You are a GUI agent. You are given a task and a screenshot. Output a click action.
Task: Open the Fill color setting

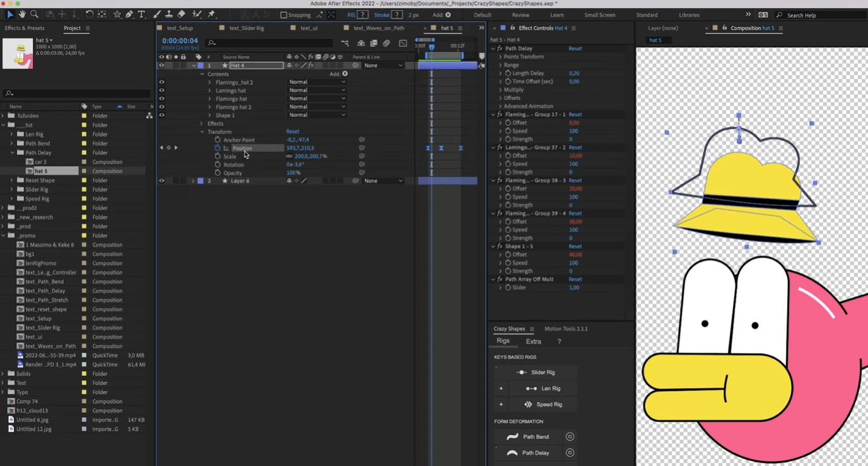(x=362, y=15)
